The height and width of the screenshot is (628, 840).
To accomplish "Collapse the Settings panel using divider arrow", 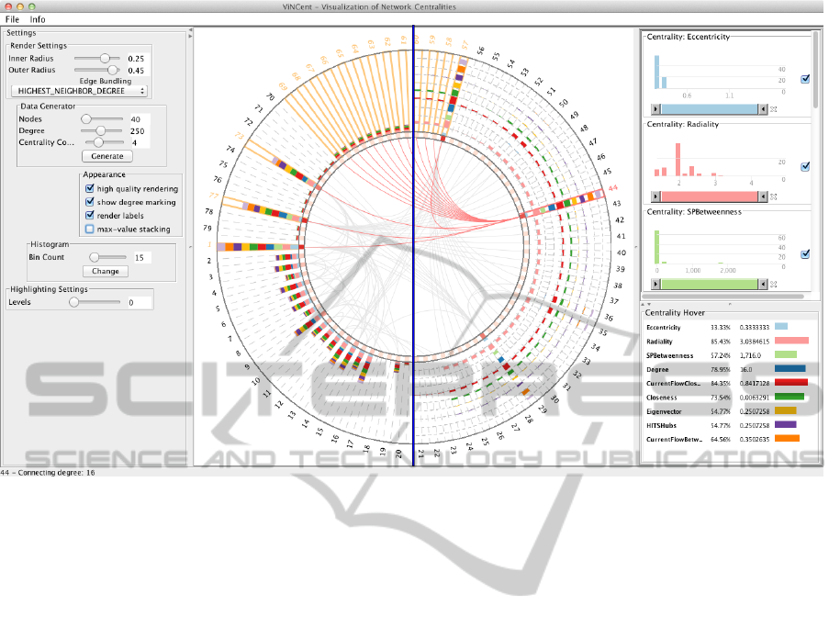I will pos(190,31).
